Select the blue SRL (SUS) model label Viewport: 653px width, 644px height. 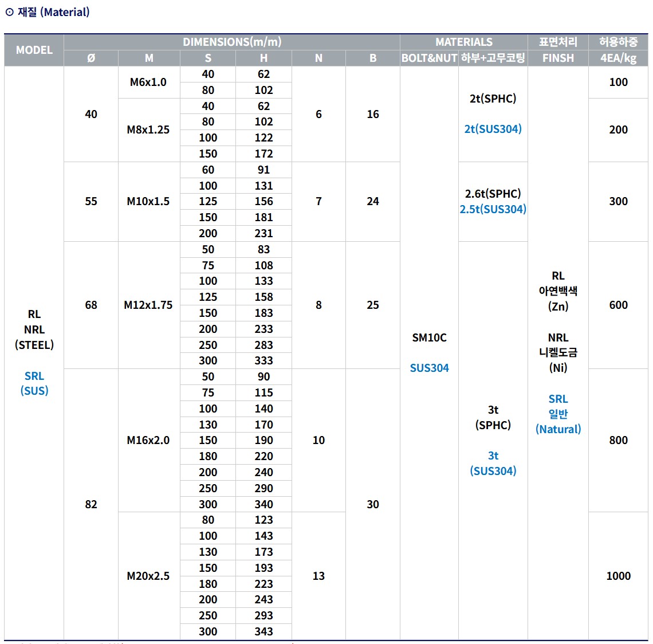pyautogui.click(x=34, y=383)
